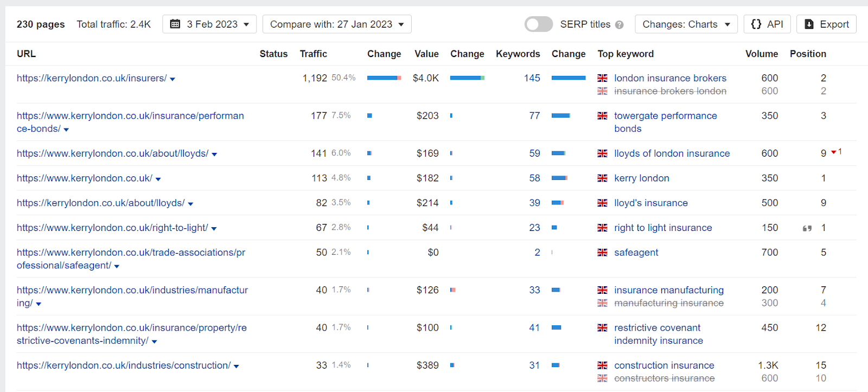Screen dimensions: 868x392
Task: Click featured snippet quote icon in right-to-light row
Action: pos(807,228)
